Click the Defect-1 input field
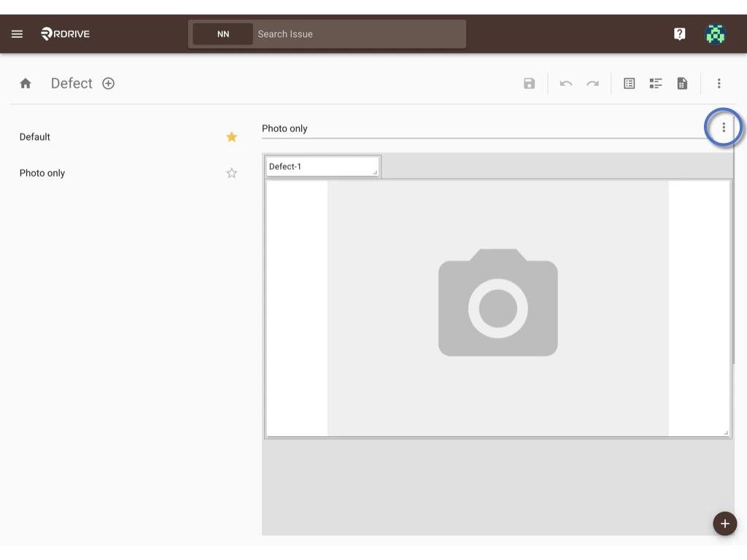Screen dimensions: 747x560 tap(322, 166)
